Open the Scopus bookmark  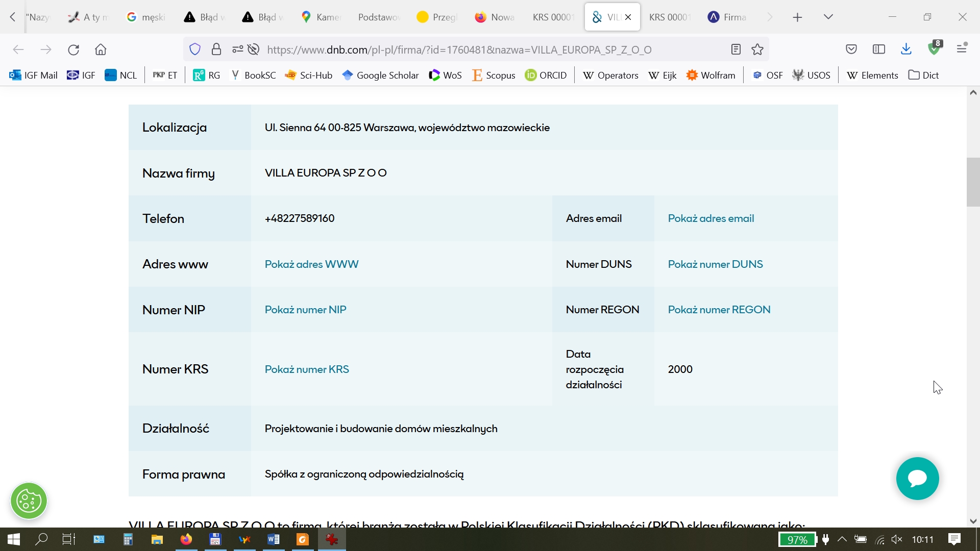pyautogui.click(x=493, y=75)
